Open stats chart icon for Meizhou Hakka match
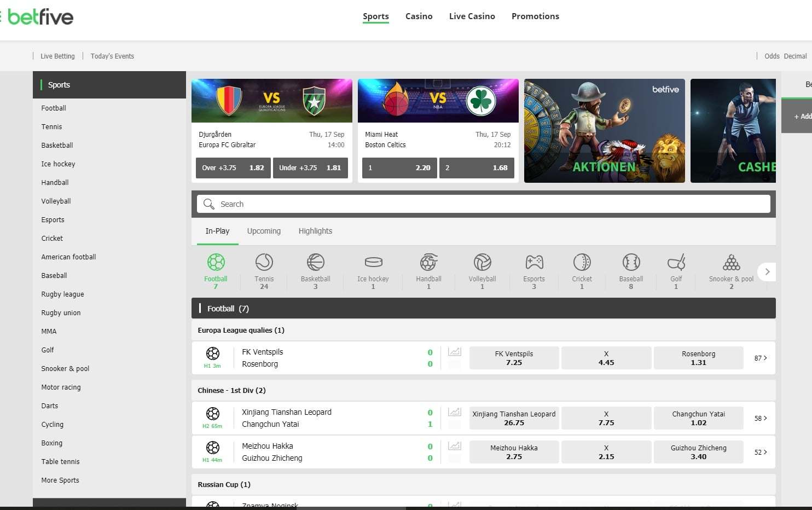This screenshot has width=812, height=510. tap(454, 446)
